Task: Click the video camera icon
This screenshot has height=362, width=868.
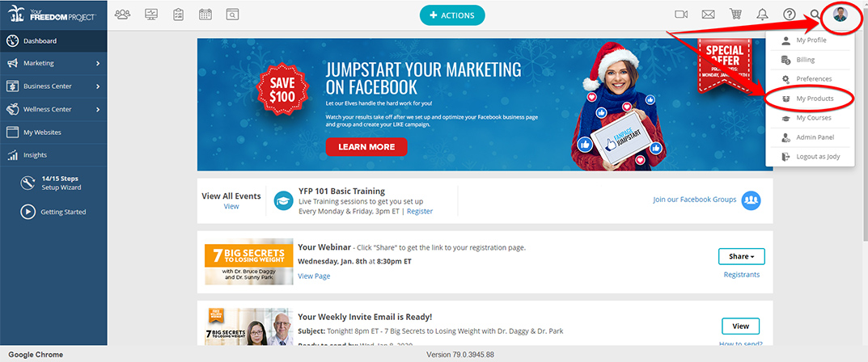Action: click(681, 15)
